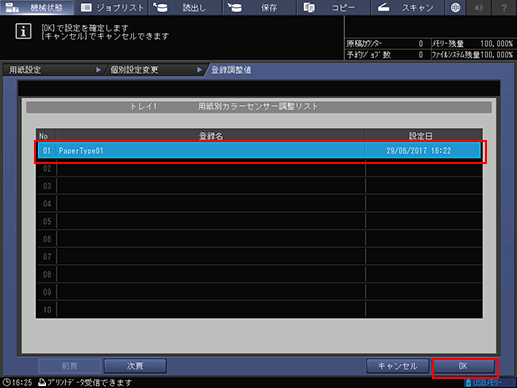
Task: Select empty row number 06
Action: point(259,239)
